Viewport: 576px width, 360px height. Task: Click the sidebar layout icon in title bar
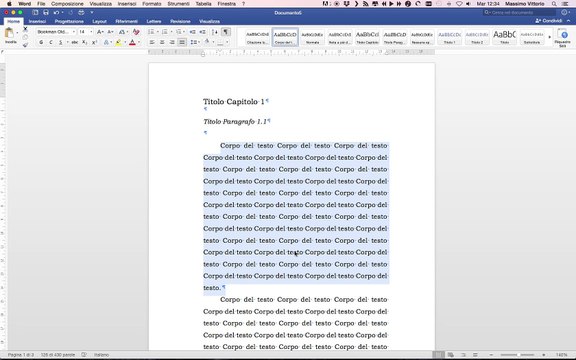35,12
